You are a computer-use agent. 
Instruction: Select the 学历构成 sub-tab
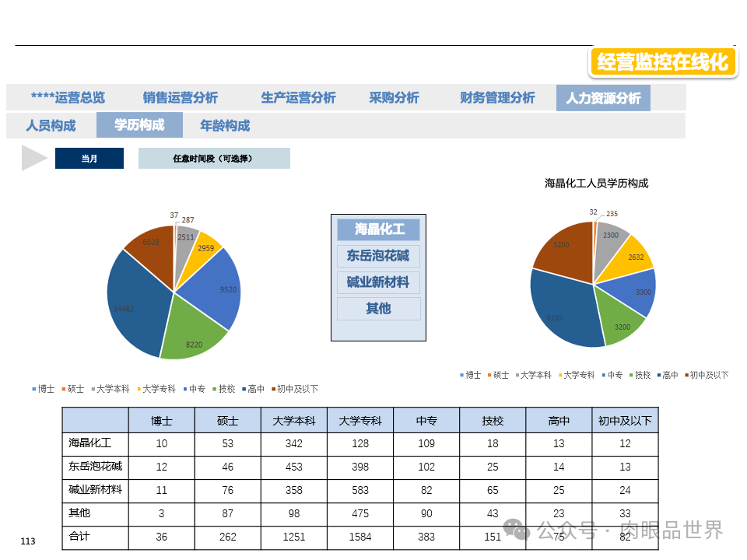click(x=139, y=125)
